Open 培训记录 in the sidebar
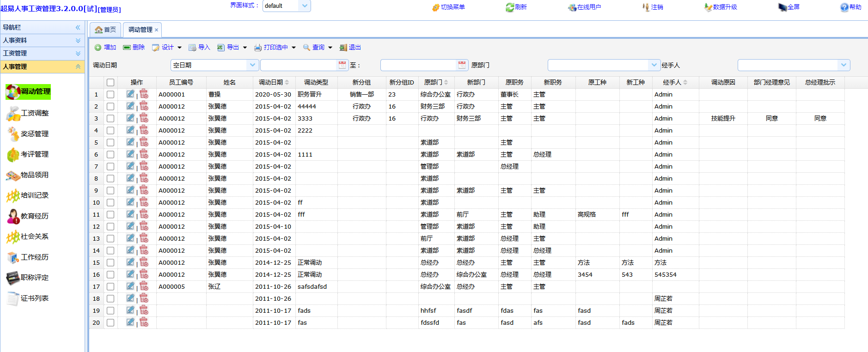Screen dimensions: 868x352 click(x=28, y=195)
